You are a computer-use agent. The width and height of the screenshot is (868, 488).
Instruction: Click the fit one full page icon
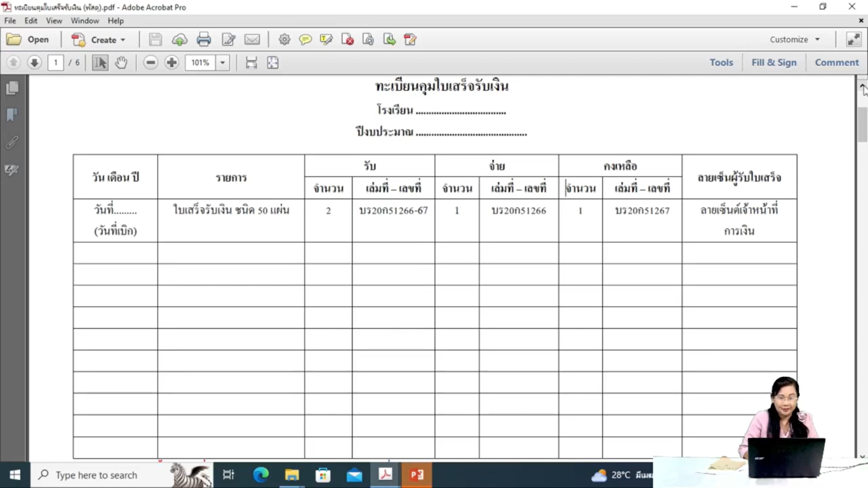[273, 62]
